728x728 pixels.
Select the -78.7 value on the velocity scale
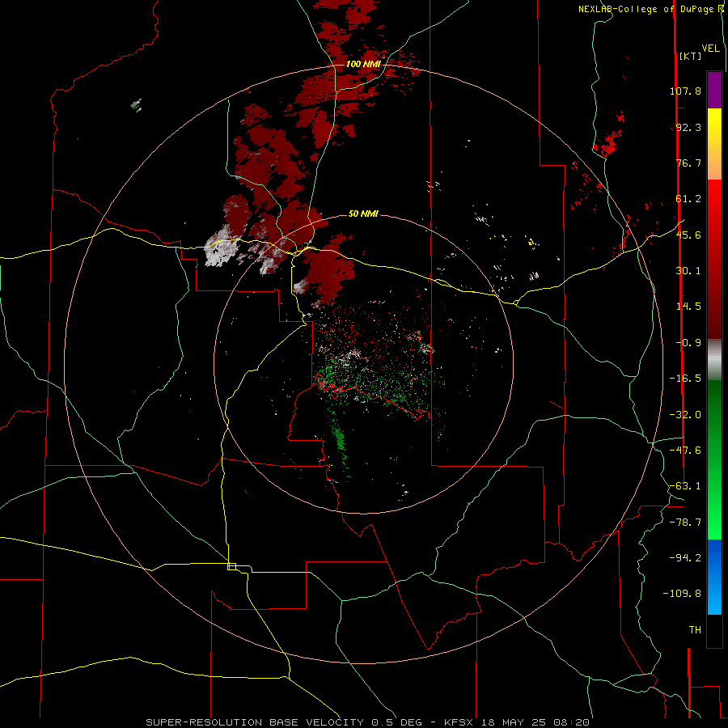[685, 523]
